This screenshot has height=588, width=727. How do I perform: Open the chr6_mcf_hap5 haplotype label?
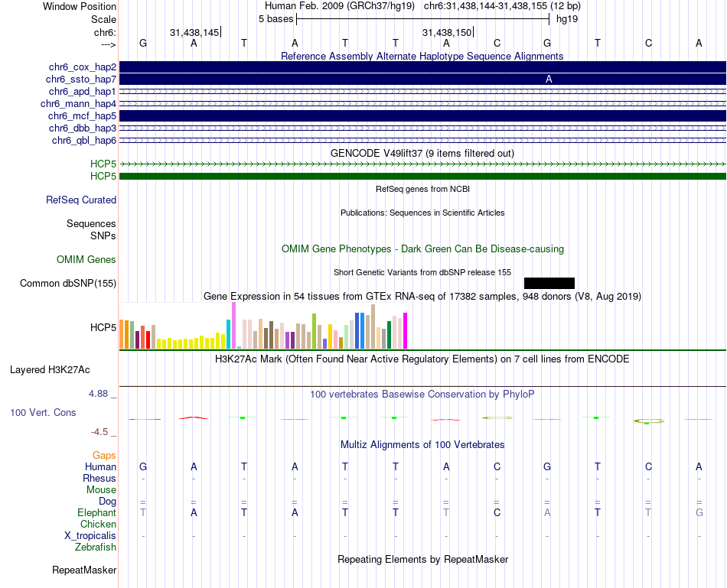[82, 115]
